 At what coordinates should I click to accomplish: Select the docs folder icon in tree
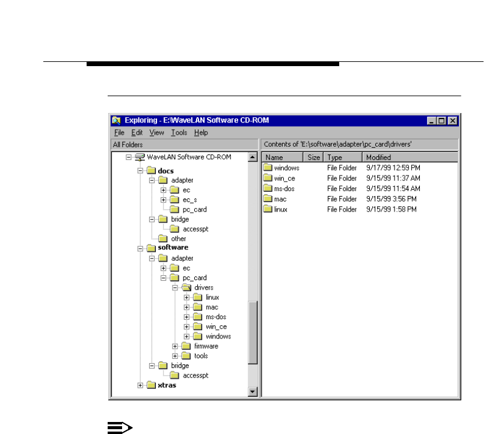coord(152,170)
